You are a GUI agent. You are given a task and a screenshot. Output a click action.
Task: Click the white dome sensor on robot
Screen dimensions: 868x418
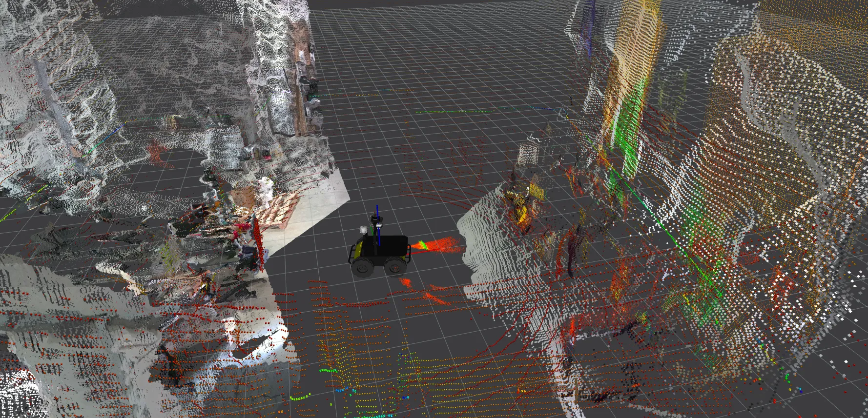[363, 230]
